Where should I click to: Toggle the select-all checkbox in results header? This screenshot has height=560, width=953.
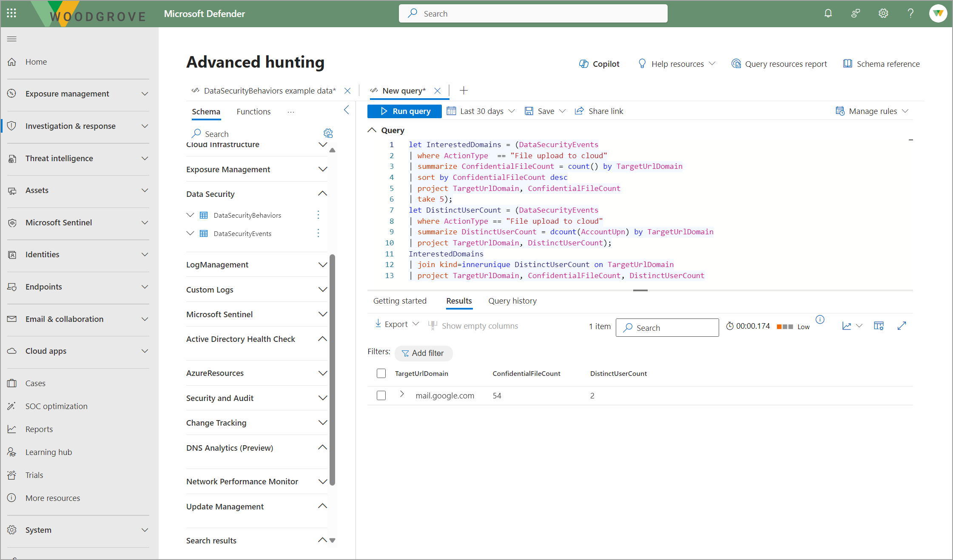coord(381,373)
